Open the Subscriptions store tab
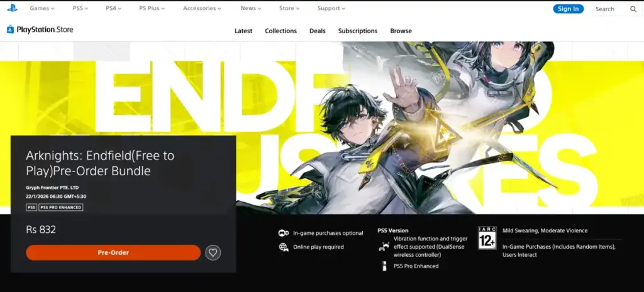 click(358, 31)
